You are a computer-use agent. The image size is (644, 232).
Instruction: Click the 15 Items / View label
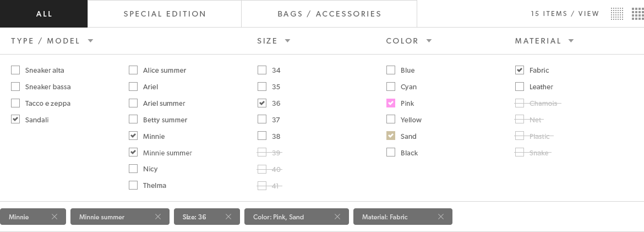(x=565, y=14)
